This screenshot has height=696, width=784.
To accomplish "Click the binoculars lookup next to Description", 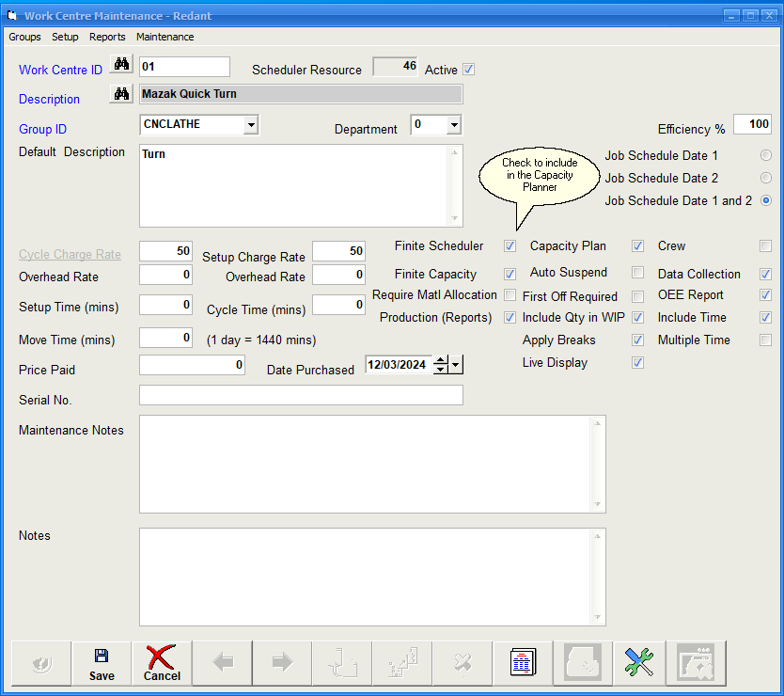I will click(120, 94).
